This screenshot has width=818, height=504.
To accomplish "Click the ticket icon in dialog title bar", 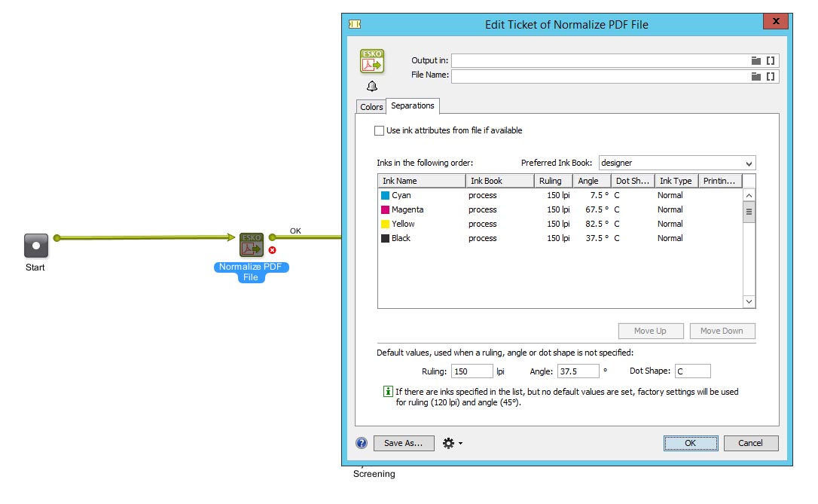I will 355,24.
